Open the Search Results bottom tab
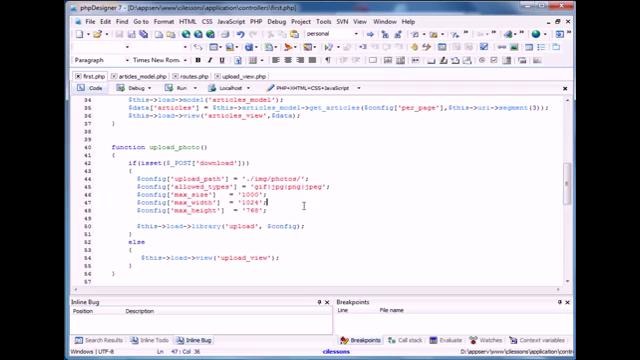Image resolution: width=640 pixels, height=360 pixels. [99, 340]
